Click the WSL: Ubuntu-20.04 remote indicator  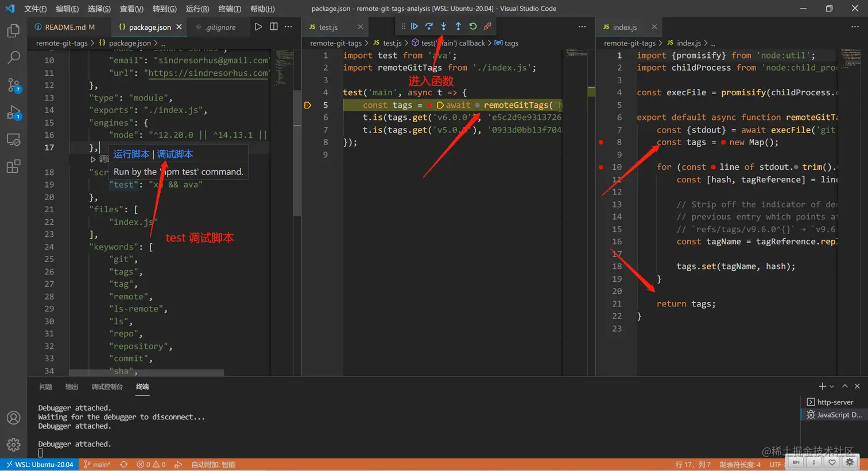[x=40, y=465]
